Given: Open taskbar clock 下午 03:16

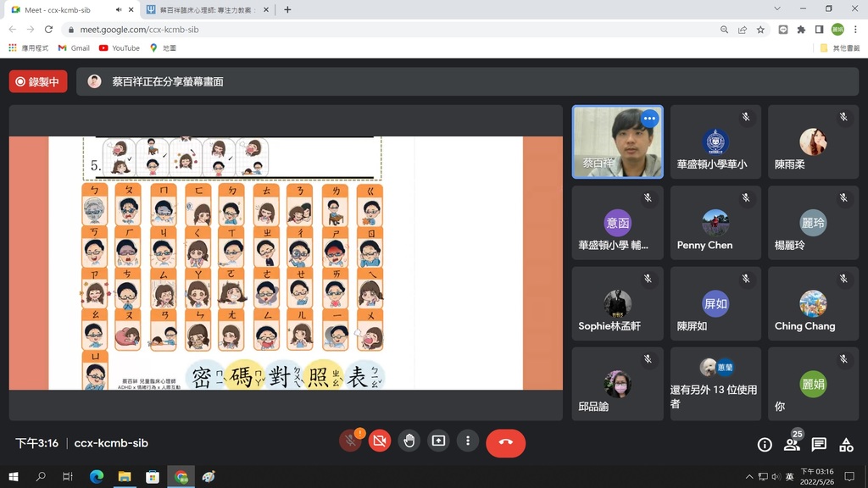Looking at the screenshot, I should (x=817, y=476).
